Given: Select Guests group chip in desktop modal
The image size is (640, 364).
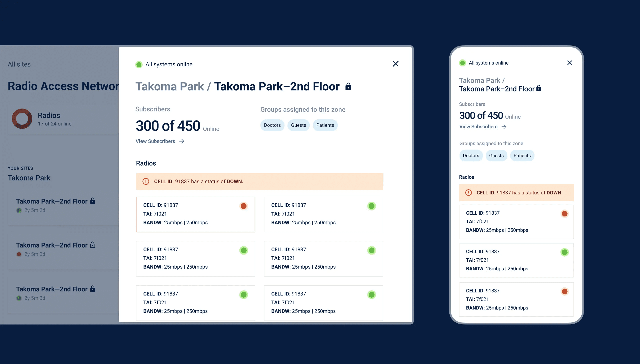Looking at the screenshot, I should click(298, 125).
